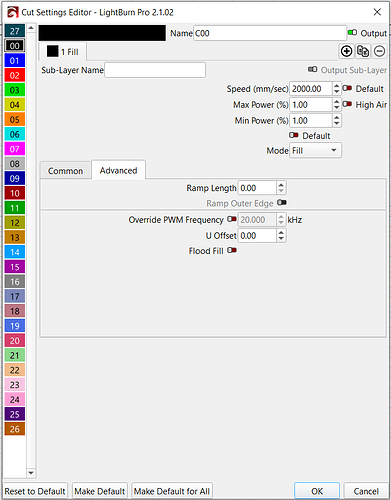Click the U Offset value field
Image resolution: width=391 pixels, height=500 pixels.
(x=257, y=236)
